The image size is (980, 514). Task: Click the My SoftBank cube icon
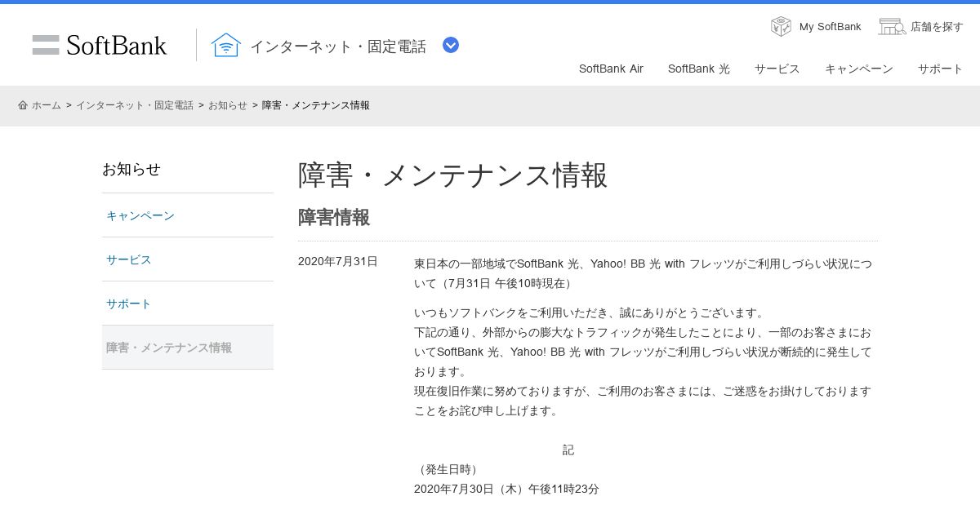point(781,26)
